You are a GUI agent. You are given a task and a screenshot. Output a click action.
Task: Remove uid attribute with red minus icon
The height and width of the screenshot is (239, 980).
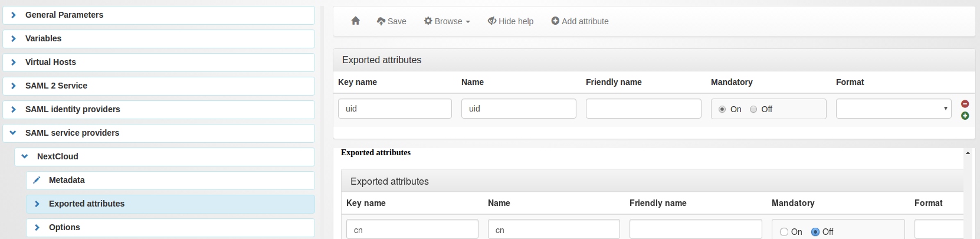(965, 104)
